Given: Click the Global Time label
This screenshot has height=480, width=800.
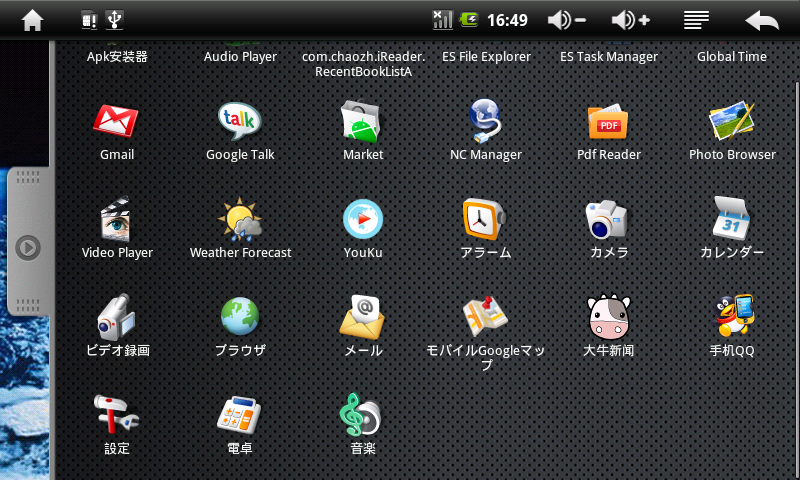Looking at the screenshot, I should [x=732, y=57].
